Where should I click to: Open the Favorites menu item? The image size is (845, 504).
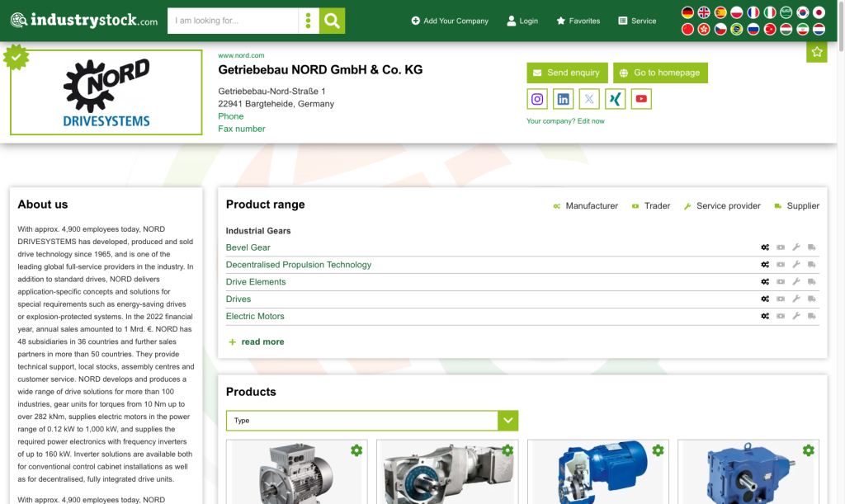click(x=578, y=21)
